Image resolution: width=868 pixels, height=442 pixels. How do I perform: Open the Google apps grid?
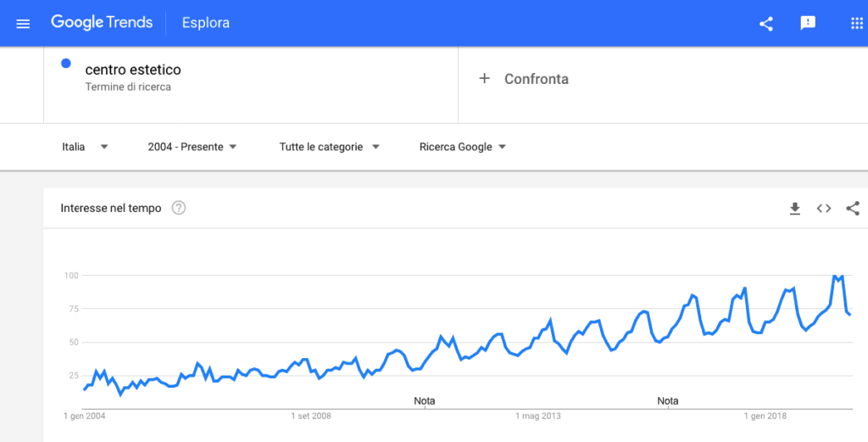(856, 24)
